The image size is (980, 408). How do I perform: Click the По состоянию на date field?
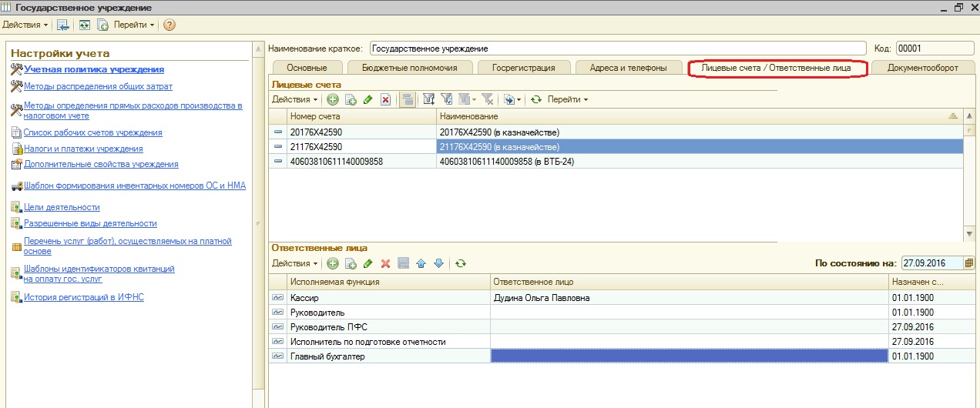(x=931, y=263)
